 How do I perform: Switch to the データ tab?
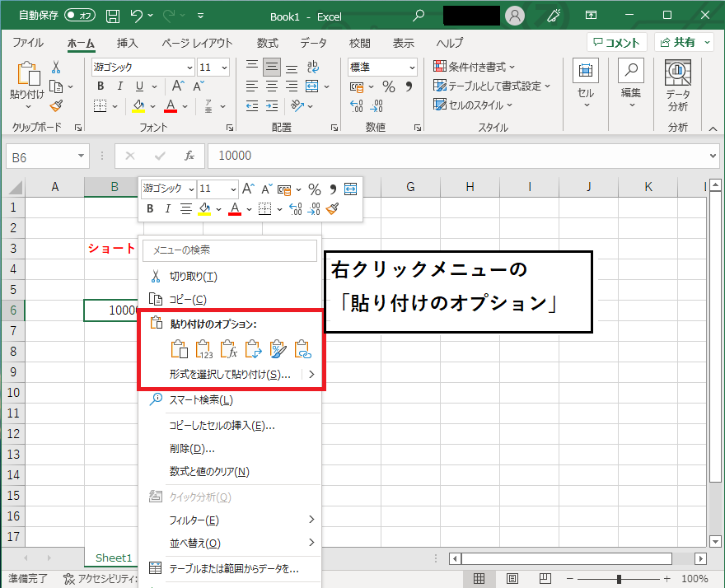[x=313, y=43]
